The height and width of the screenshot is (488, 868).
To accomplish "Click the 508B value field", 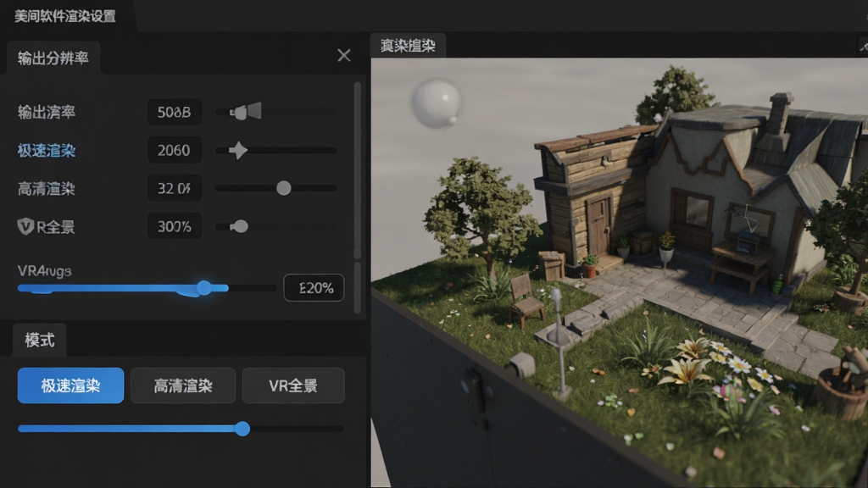I will (x=175, y=113).
